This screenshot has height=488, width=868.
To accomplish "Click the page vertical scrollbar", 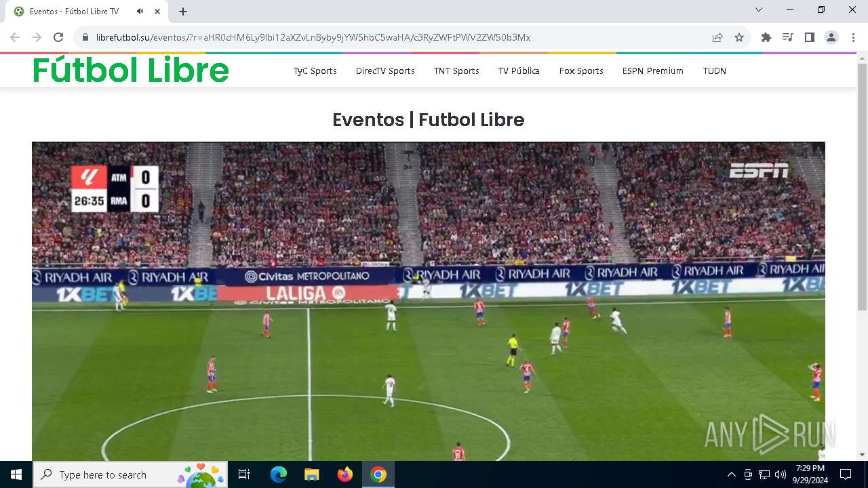I will [863, 186].
